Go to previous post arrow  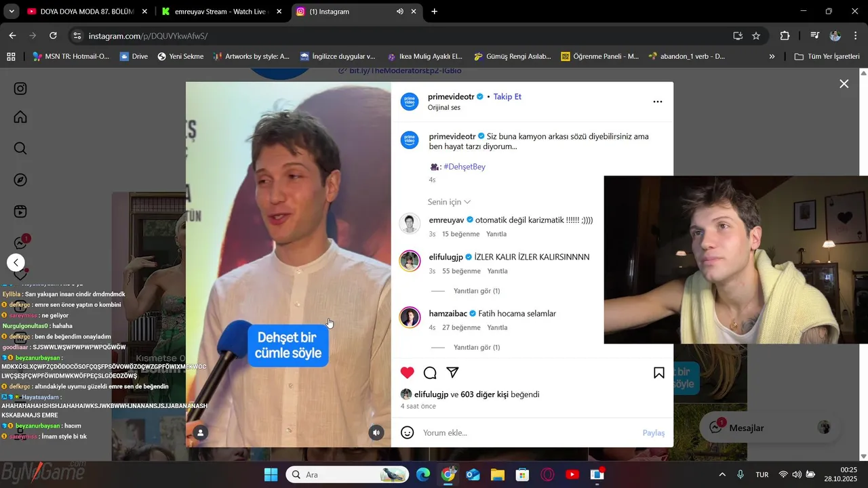pyautogui.click(x=16, y=262)
